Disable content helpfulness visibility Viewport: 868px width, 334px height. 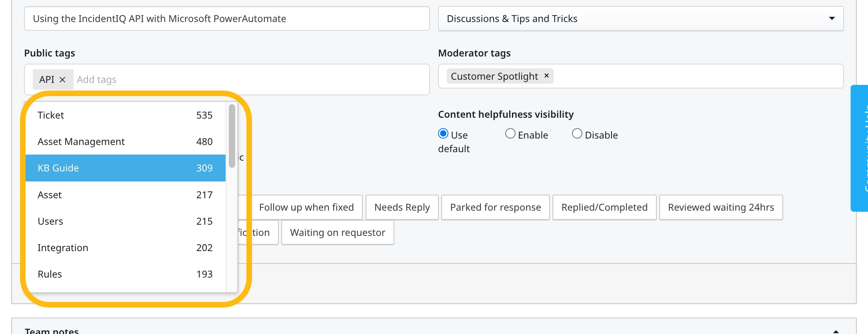point(577,133)
